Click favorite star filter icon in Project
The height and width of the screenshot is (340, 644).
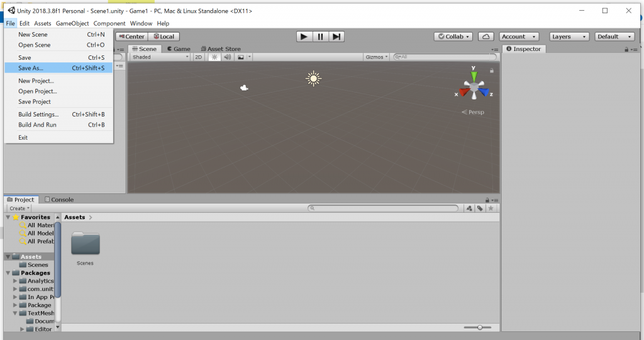pos(491,208)
